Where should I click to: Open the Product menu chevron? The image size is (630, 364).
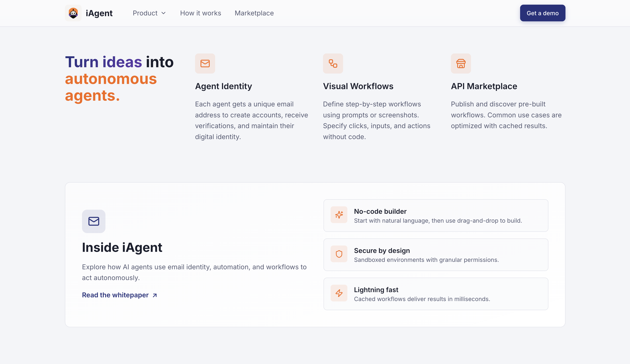coord(164,13)
